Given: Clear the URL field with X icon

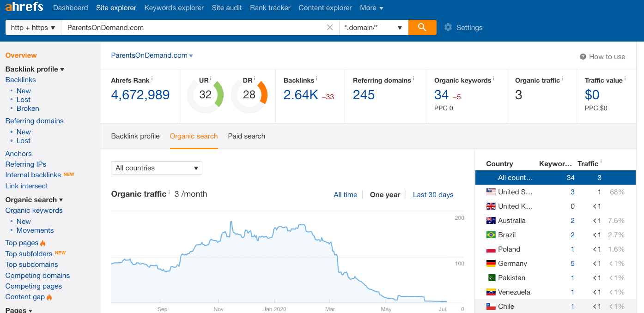Looking at the screenshot, I should click(x=330, y=27).
